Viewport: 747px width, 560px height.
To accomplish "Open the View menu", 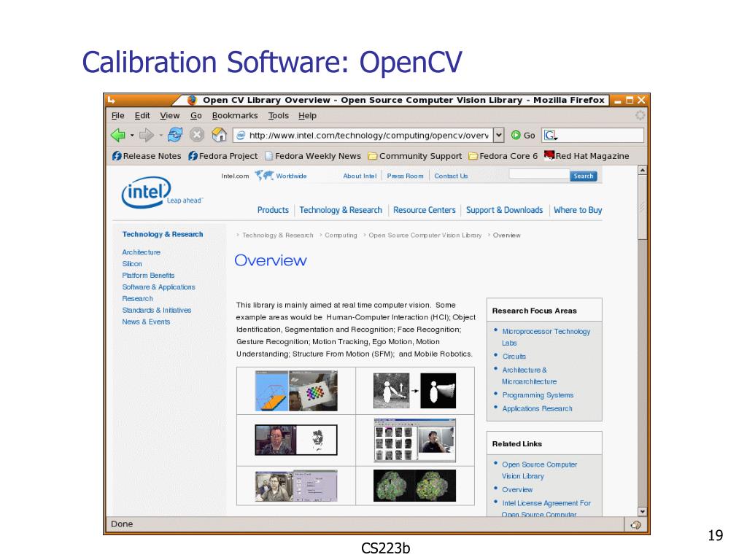I will (x=169, y=115).
